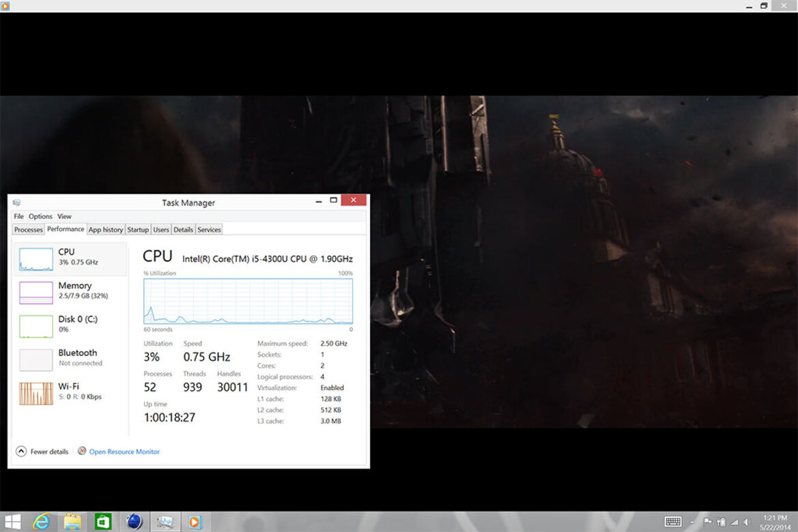Click the volume speaker tray icon
The height and width of the screenshot is (532, 798).
[747, 522]
